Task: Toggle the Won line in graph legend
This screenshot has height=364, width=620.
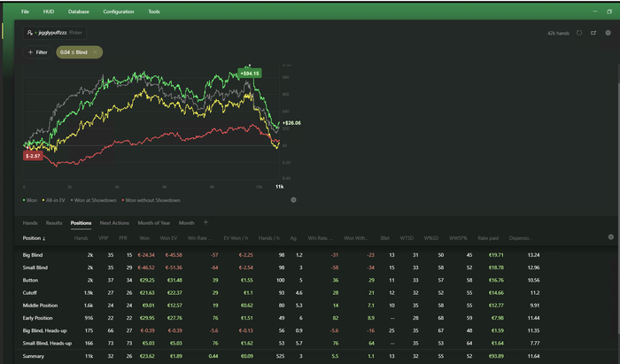Action: [32, 199]
